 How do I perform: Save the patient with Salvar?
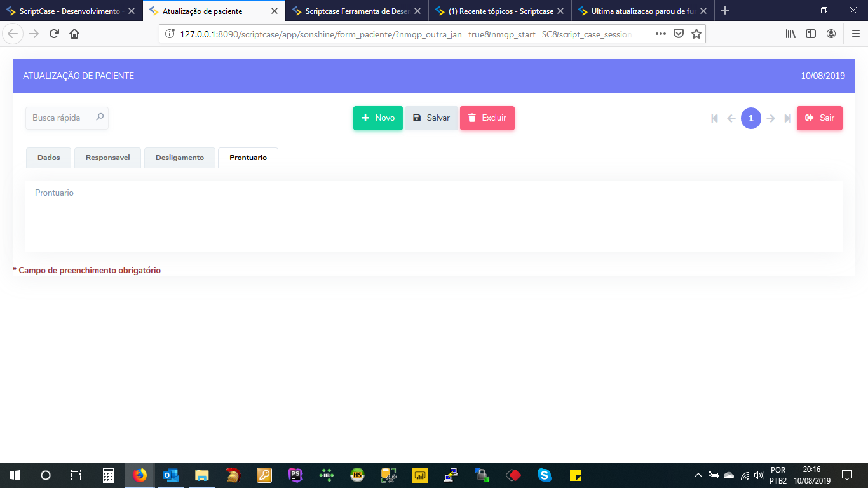click(x=431, y=118)
